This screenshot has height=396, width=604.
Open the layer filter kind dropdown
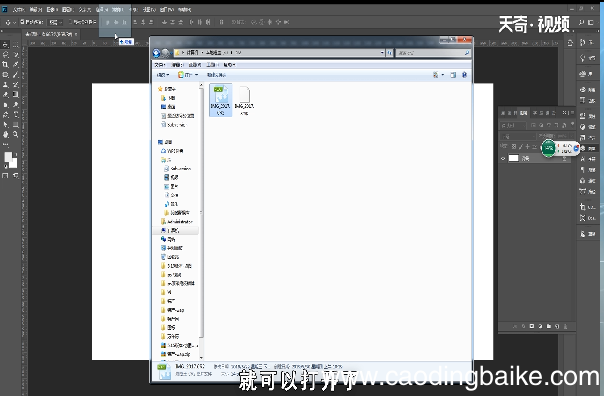point(513,126)
